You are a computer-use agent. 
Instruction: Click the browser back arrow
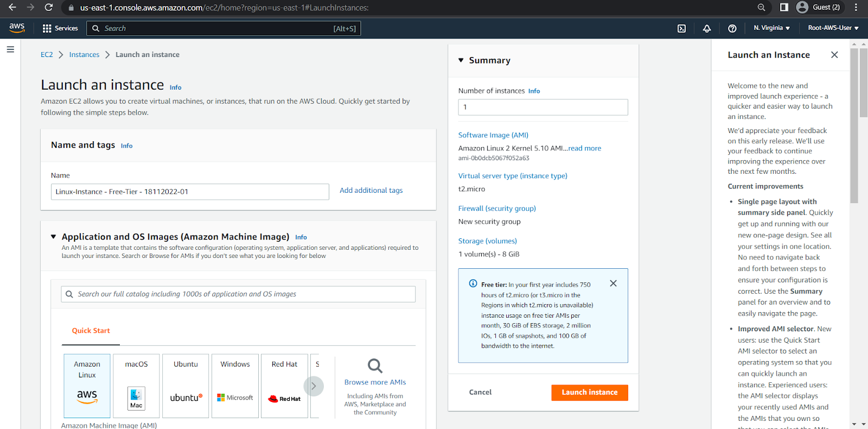coord(12,8)
